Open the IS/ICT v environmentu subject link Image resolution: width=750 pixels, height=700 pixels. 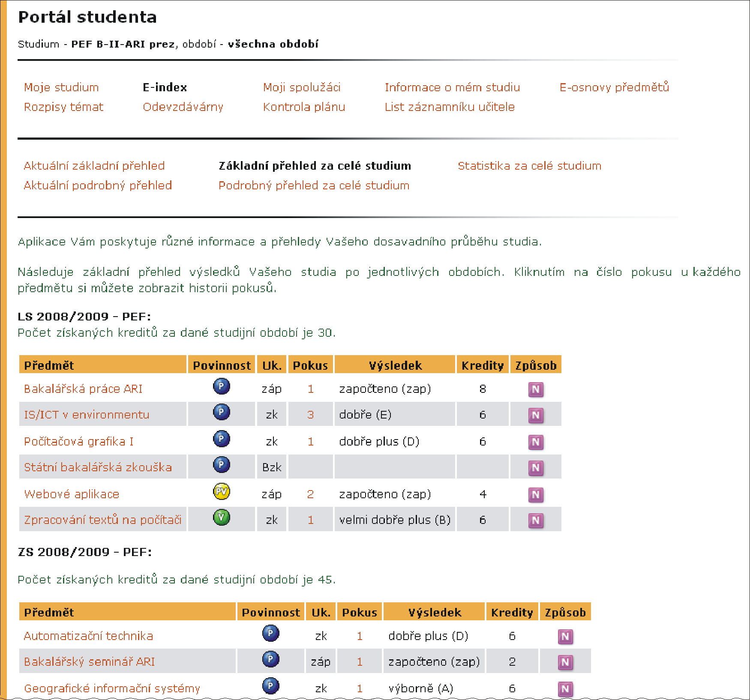coord(87,415)
